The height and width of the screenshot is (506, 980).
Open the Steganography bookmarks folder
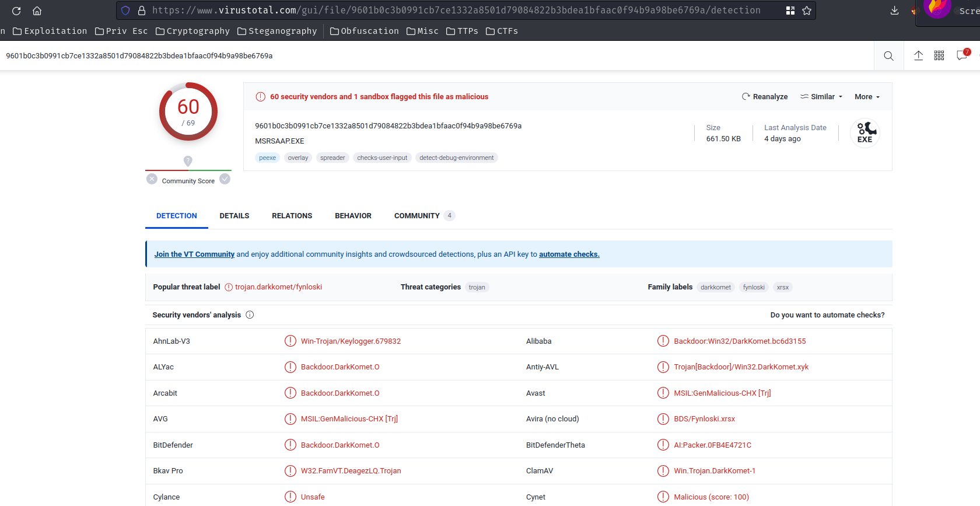point(277,31)
